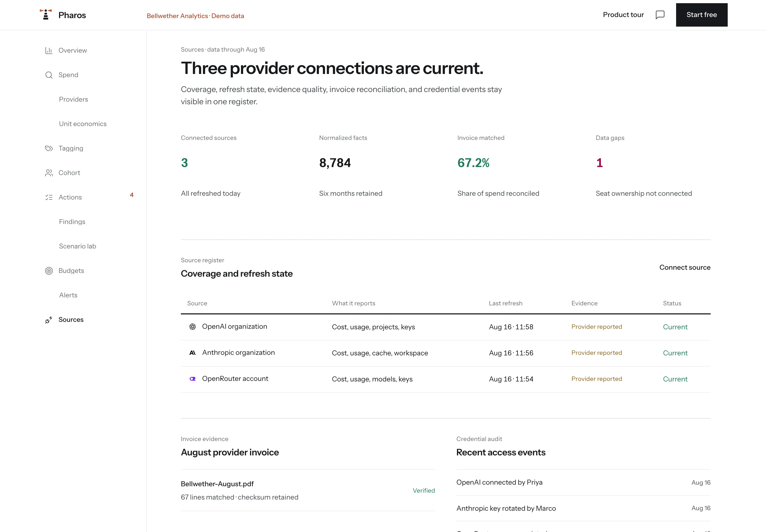The height and width of the screenshot is (532, 766).
Task: Click the Spend magnifier icon
Action: tap(49, 75)
